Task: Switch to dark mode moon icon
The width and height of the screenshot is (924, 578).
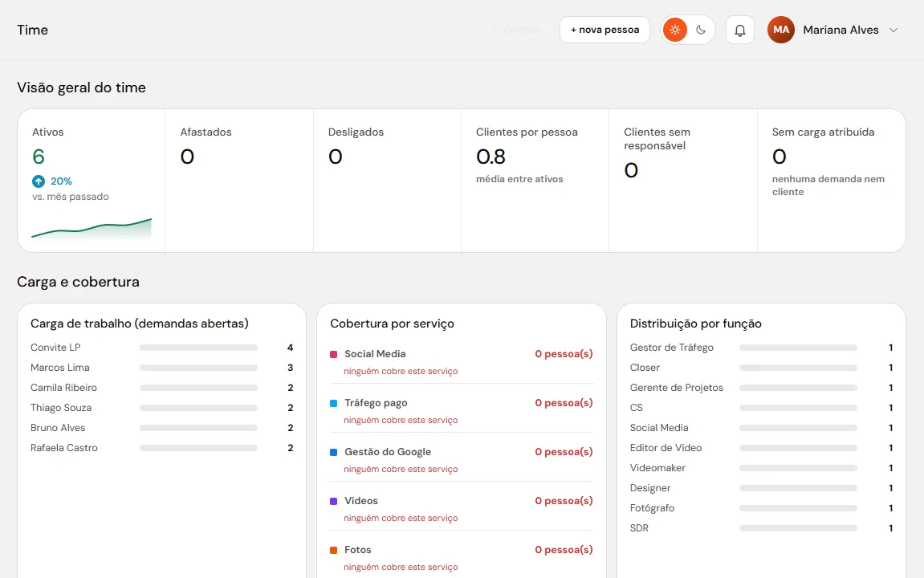Action: (x=701, y=30)
